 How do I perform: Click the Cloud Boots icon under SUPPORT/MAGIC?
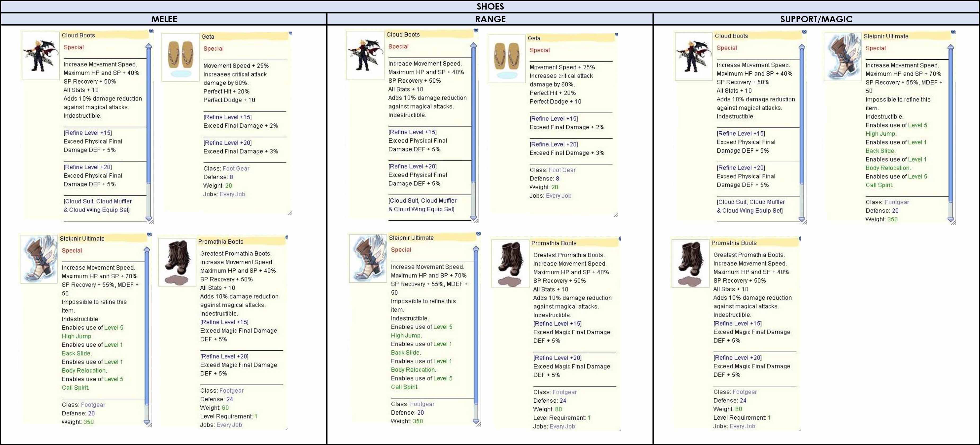point(694,57)
